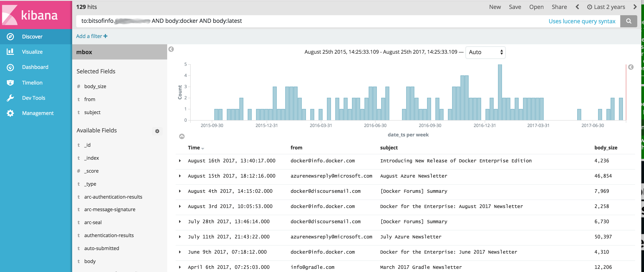Expand the April 6th 2017 row
The image size is (644, 272).
tap(180, 267)
